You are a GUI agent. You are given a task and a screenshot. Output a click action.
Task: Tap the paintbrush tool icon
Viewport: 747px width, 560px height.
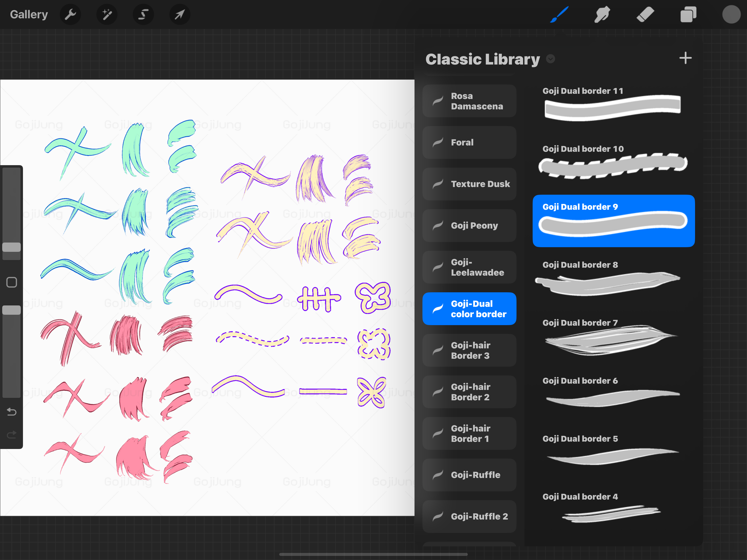(559, 14)
